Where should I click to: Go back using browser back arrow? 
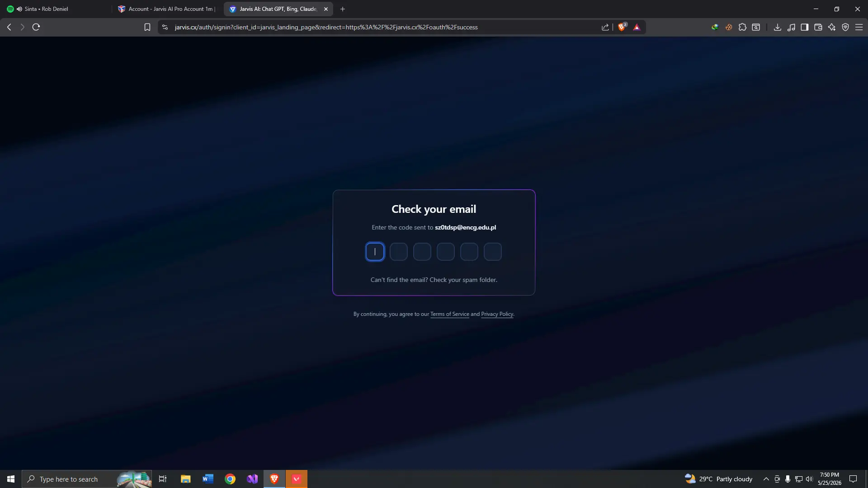tap(9, 27)
